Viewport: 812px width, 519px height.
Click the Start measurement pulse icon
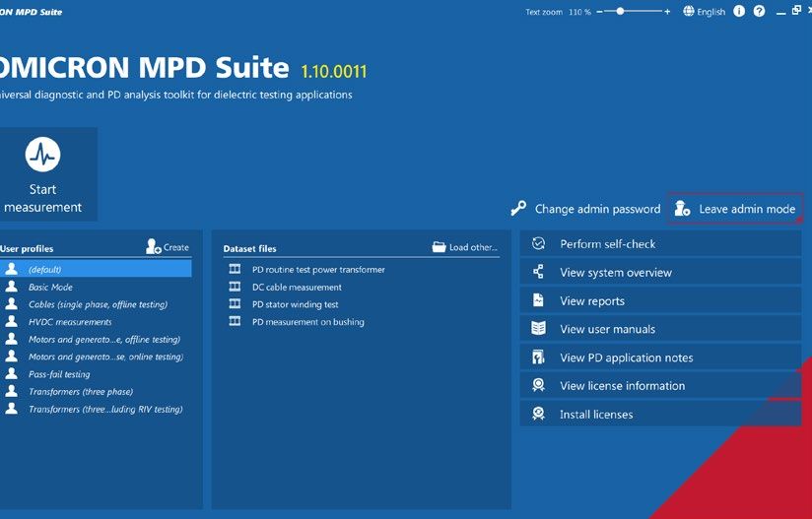42,155
